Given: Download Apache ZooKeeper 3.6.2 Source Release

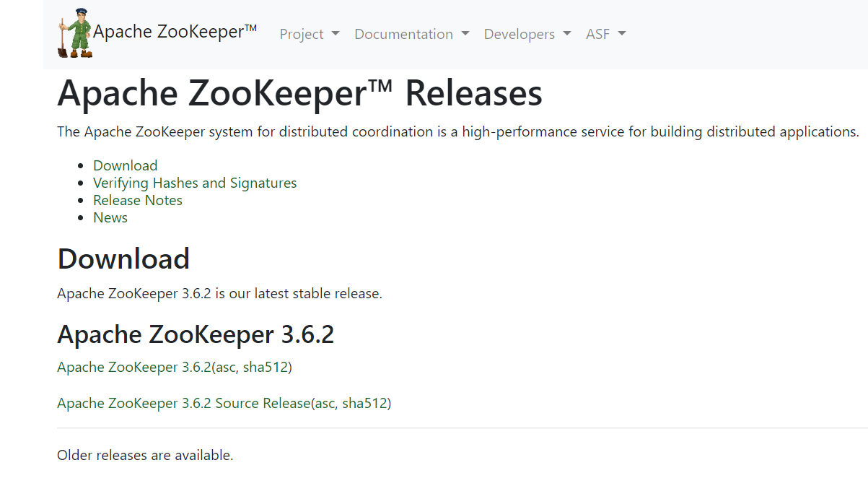Looking at the screenshot, I should click(x=183, y=403).
